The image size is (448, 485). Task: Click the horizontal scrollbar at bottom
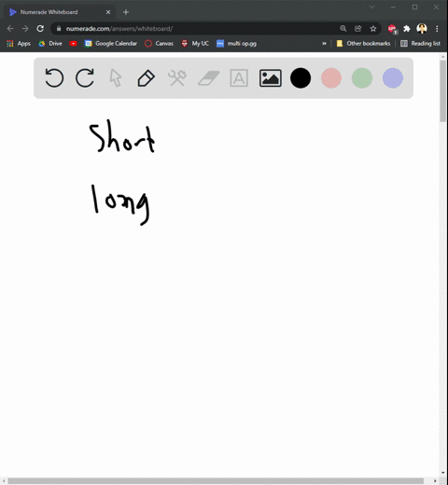tap(216, 481)
